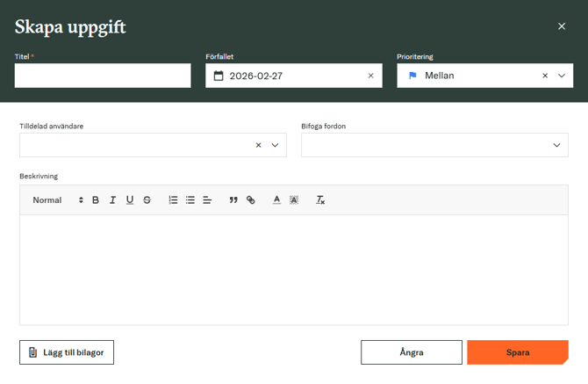Viewport: 588px width, 384px height.
Task: Insert a numbered list
Action: coord(173,200)
